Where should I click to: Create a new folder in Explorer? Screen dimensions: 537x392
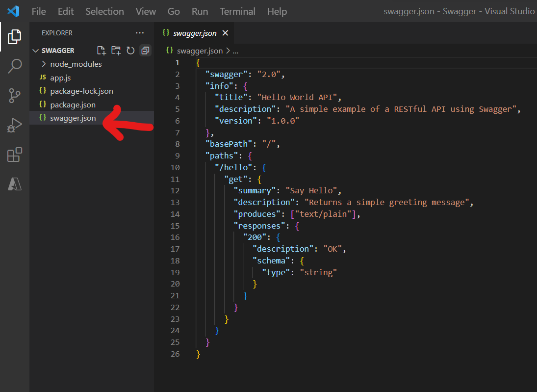tap(115, 50)
